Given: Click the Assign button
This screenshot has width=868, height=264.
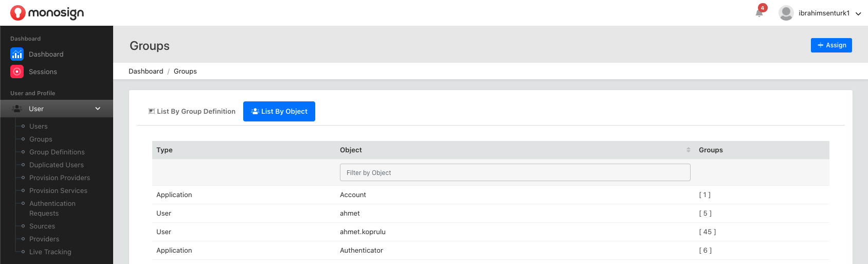Looking at the screenshot, I should 831,45.
